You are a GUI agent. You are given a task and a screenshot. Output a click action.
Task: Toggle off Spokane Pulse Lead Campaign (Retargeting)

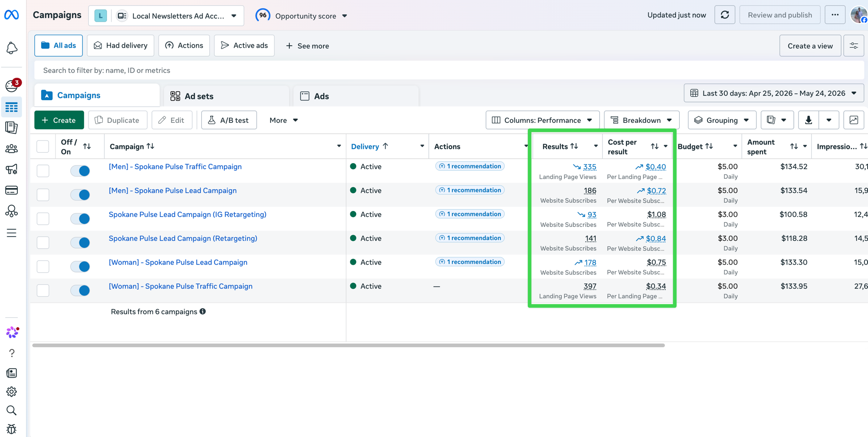tap(80, 242)
